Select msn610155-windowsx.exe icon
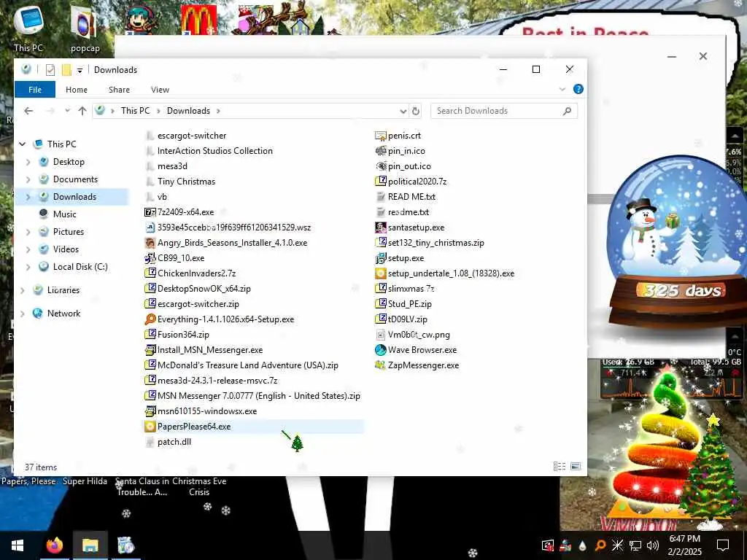The image size is (747, 560). [x=150, y=411]
